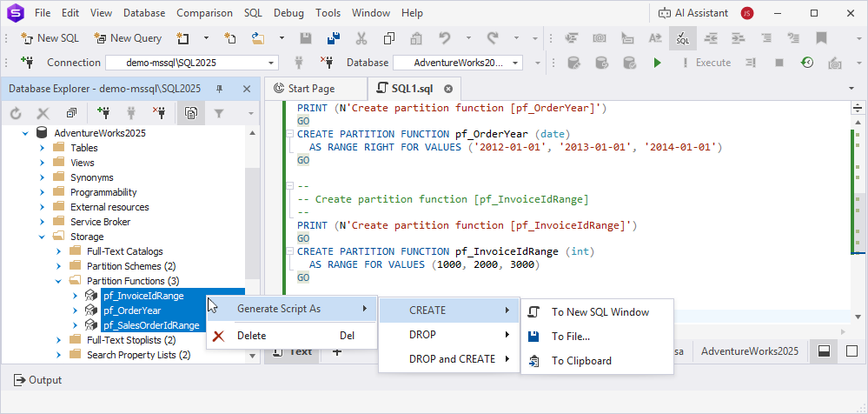
Task: Click Delete in the context menu
Action: point(292,336)
